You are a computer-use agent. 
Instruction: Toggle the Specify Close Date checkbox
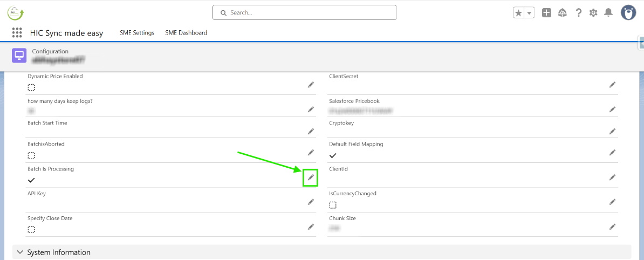click(31, 229)
